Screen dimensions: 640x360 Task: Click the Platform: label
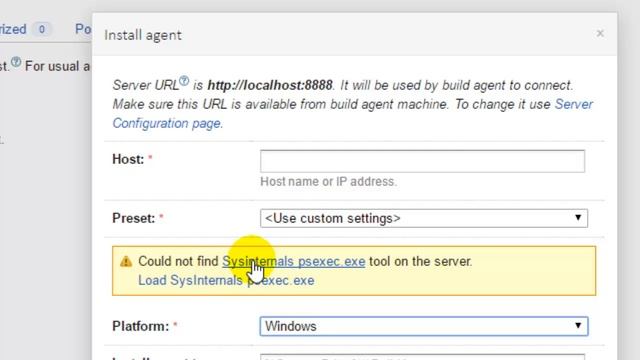click(140, 326)
